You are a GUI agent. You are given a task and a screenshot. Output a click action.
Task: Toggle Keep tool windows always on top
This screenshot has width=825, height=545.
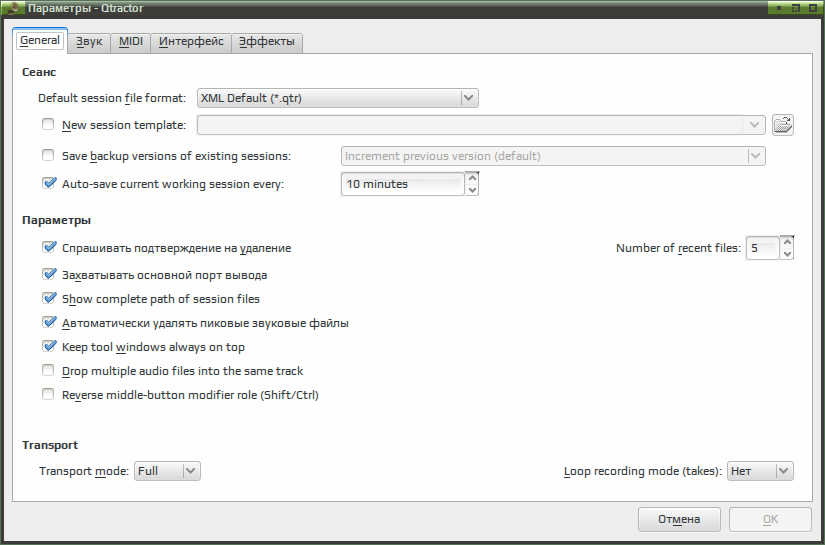[x=49, y=346]
